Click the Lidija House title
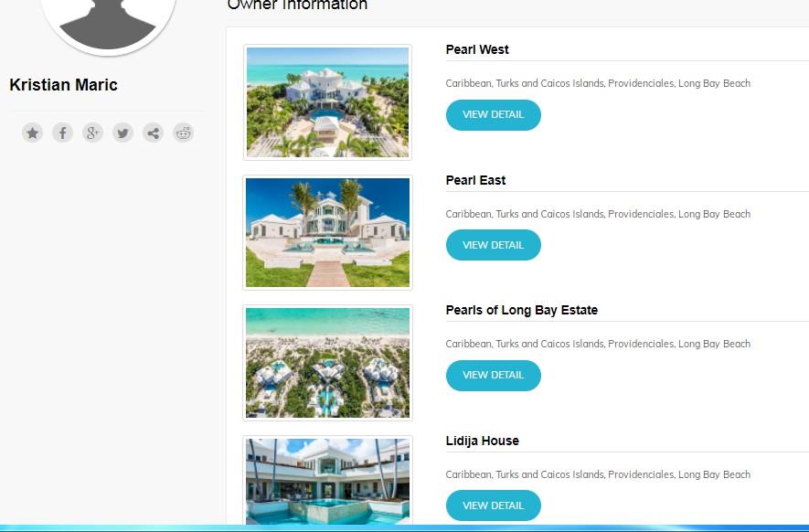 tap(483, 441)
